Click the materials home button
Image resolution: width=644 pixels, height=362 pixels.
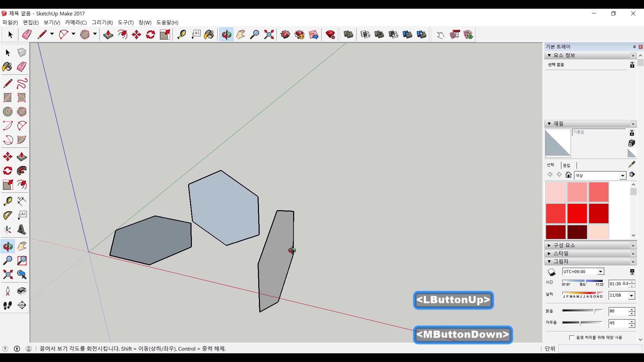[x=568, y=175]
